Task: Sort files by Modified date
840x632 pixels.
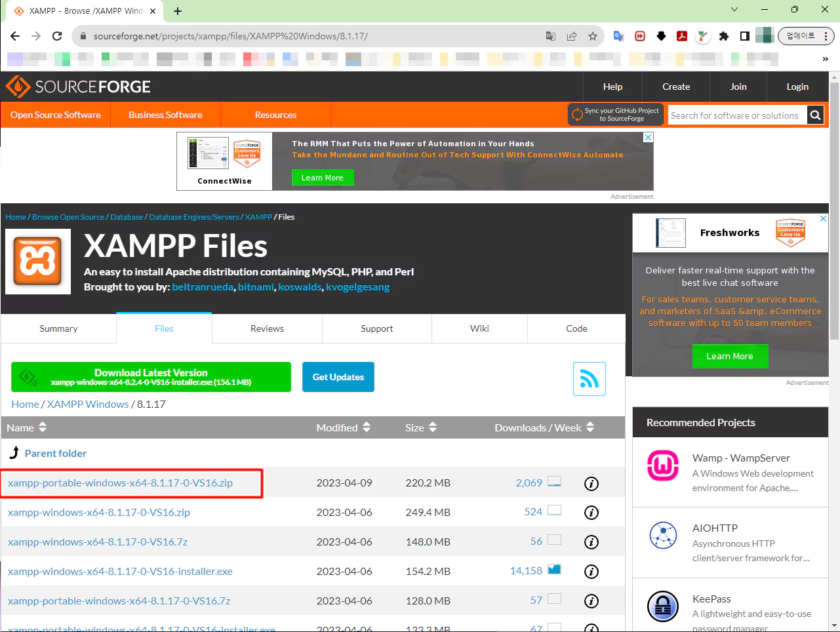Action: click(344, 427)
